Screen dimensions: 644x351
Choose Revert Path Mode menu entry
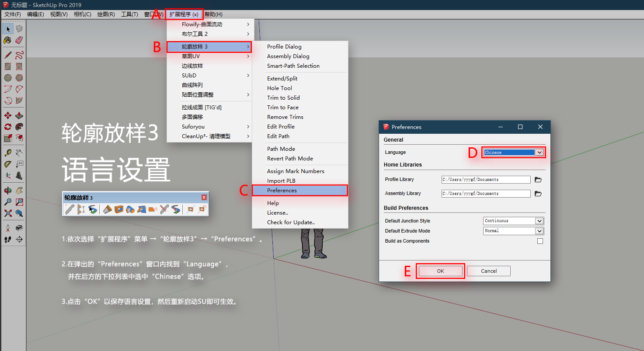pyautogui.click(x=300, y=159)
